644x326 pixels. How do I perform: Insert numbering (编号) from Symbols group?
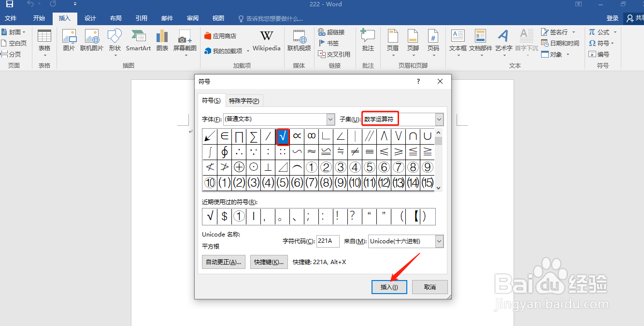click(x=599, y=54)
